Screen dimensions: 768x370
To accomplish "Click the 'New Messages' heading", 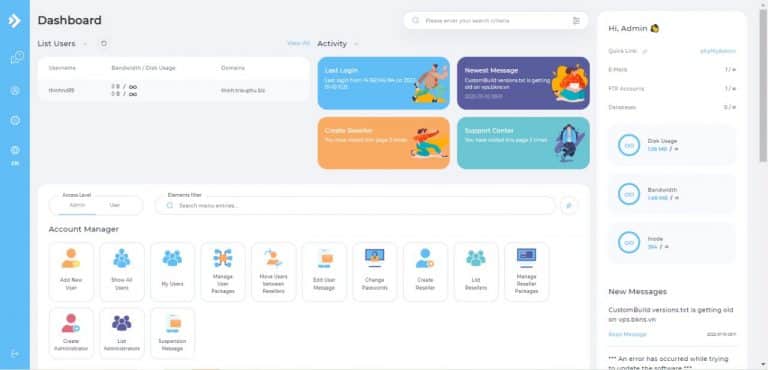I will pos(638,292).
